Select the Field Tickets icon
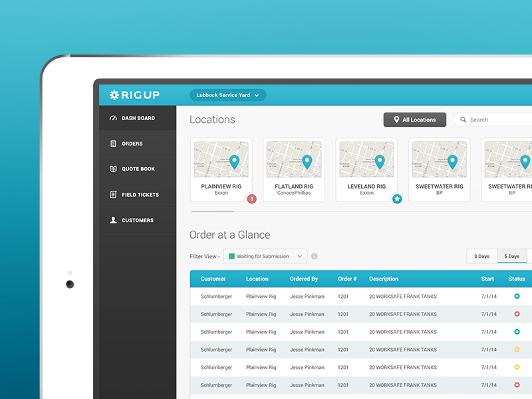Screen dimensions: 532x399 (x=113, y=194)
